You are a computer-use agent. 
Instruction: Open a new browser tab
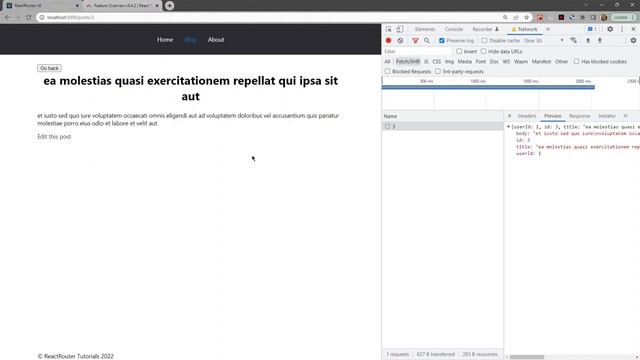pos(169,6)
